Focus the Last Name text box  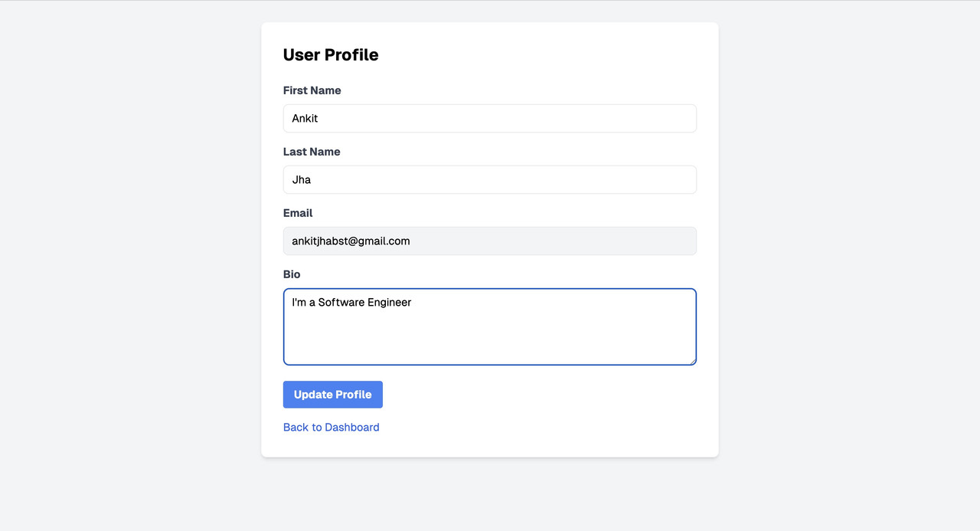click(490, 180)
